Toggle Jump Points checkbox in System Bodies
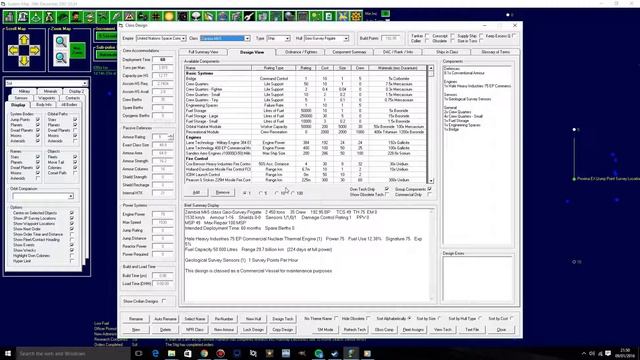 point(38,120)
